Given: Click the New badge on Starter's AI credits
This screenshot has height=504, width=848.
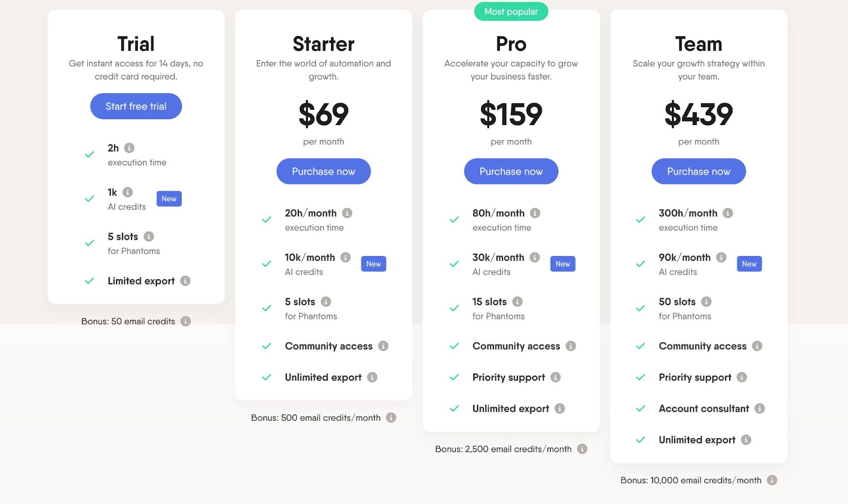Looking at the screenshot, I should pos(374,263).
